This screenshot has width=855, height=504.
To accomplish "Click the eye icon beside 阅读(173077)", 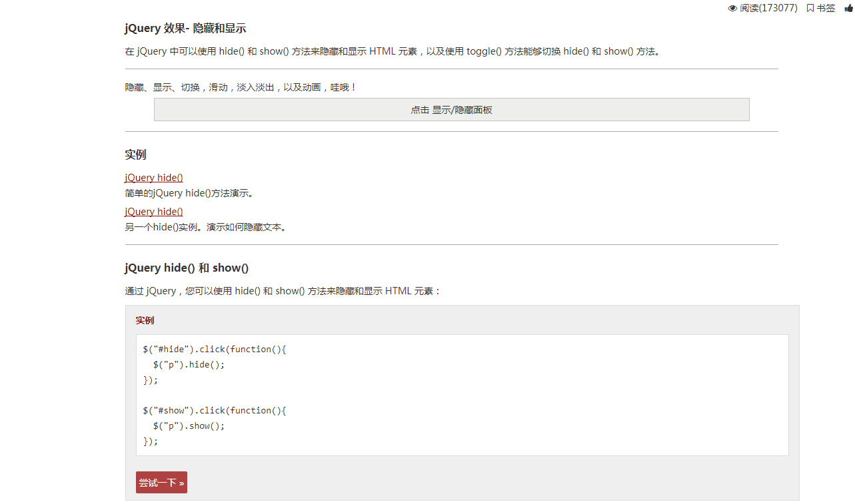I will pos(732,8).
